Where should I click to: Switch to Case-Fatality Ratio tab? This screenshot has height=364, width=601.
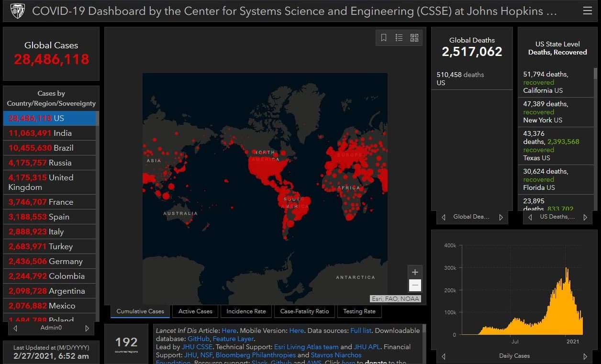[x=304, y=311]
